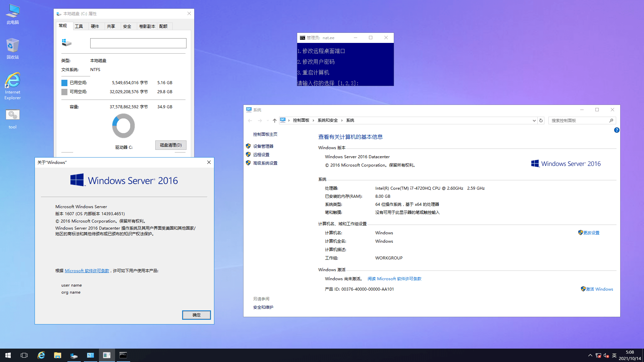Open the volume tray icon
Image resolution: width=644 pixels, height=362 pixels.
[606, 355]
